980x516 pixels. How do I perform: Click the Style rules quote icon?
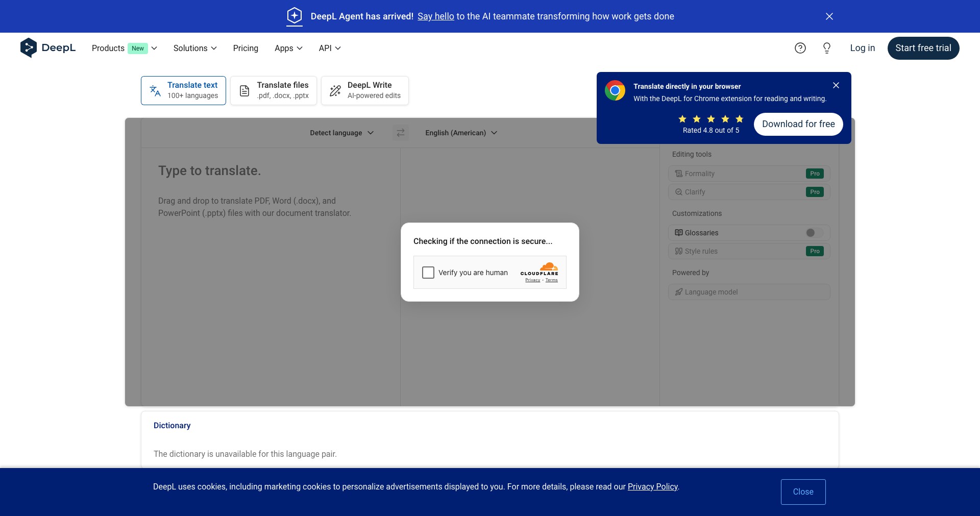679,251
